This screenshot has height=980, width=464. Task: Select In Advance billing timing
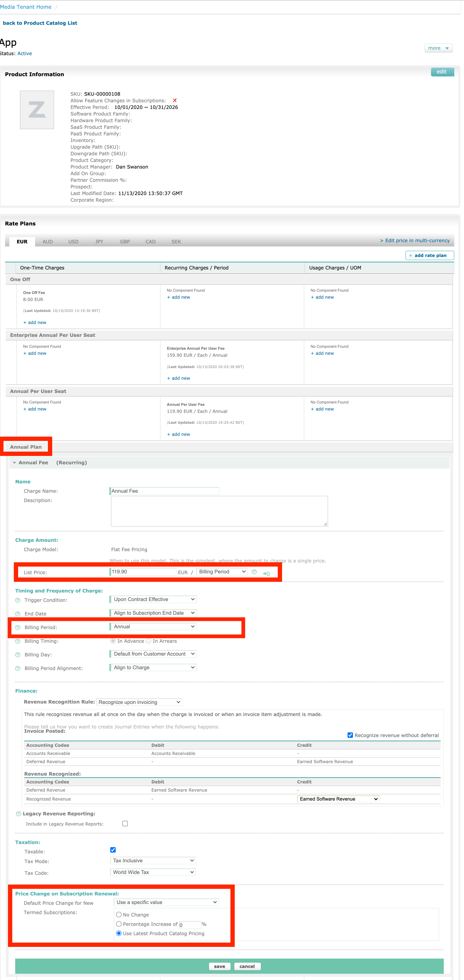pos(113,641)
